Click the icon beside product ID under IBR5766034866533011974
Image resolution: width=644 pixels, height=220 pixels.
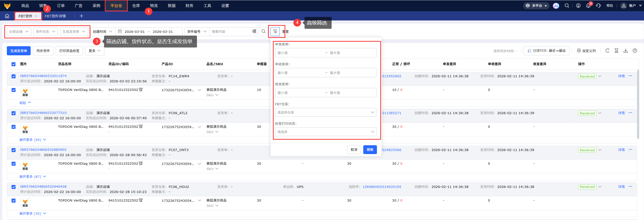point(141,90)
